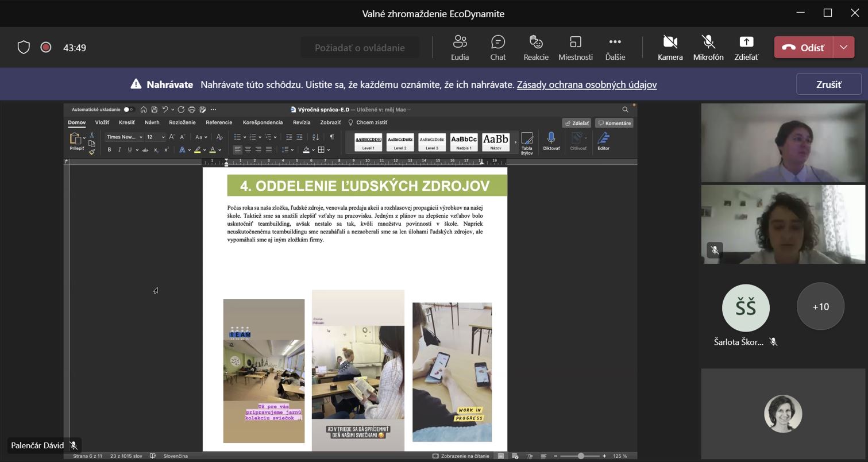Apply the Nadpis 1 style
Viewport: 868px width, 462px height.
[x=464, y=142]
